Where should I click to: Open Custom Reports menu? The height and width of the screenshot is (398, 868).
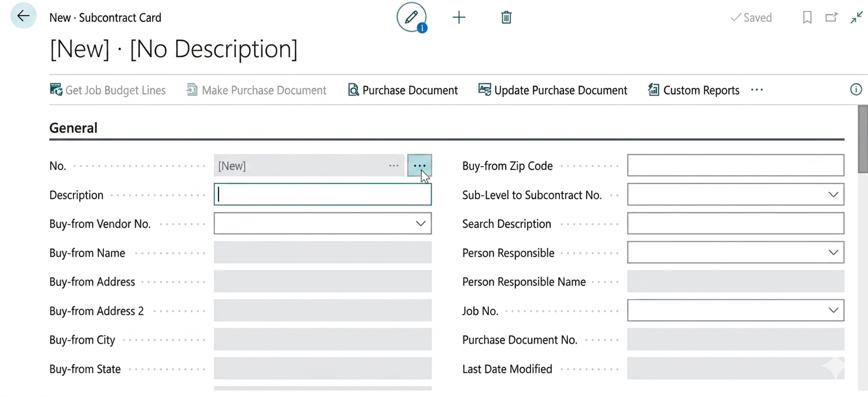(693, 90)
